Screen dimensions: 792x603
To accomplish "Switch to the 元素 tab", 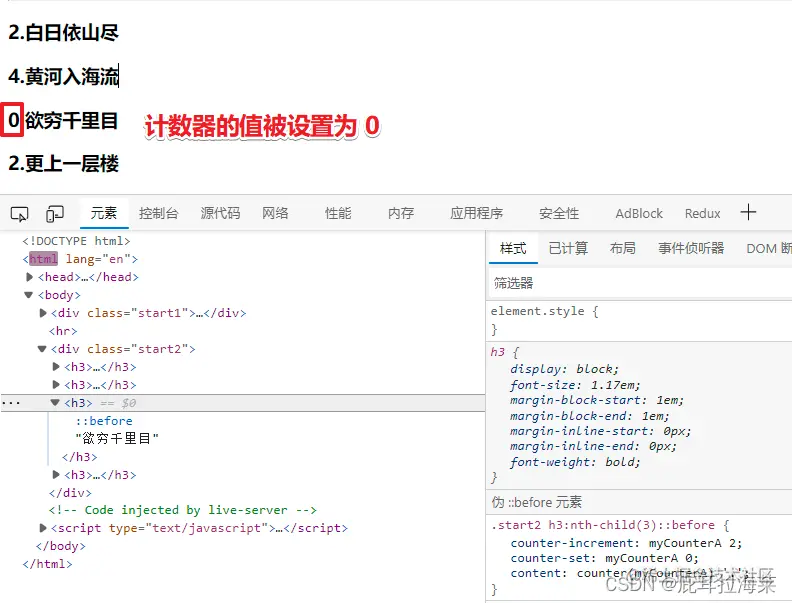I will (x=104, y=213).
